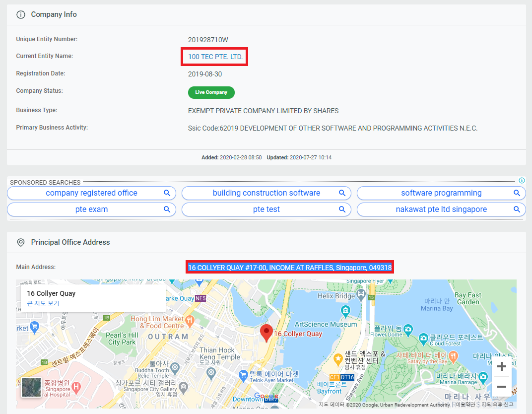Screen dimensions: 532x414
Task: Click the 16 Collyer Quay label on map
Action: point(298,334)
